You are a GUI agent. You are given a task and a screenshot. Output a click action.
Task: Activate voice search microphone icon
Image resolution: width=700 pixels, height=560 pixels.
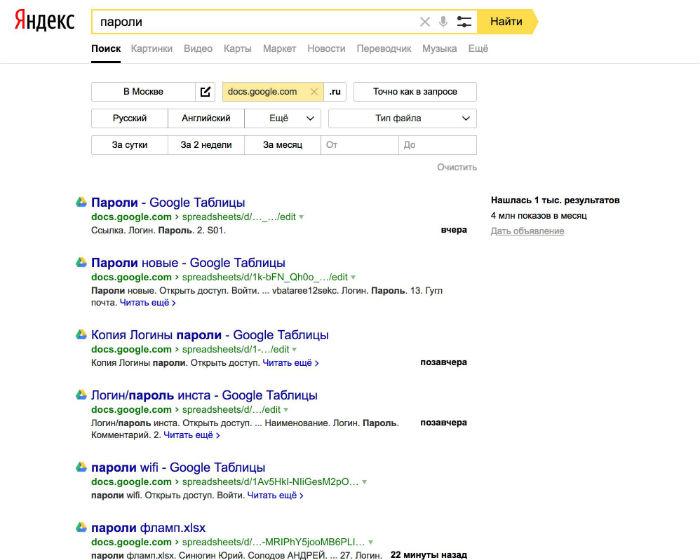(x=443, y=21)
